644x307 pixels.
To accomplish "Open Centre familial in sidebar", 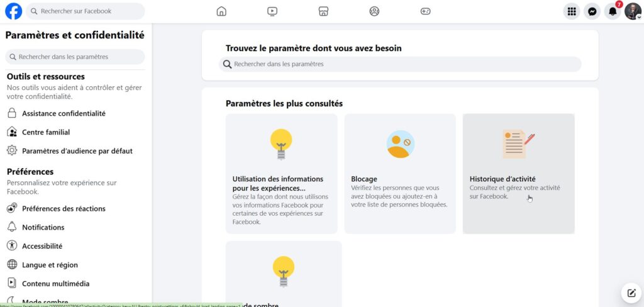I will tap(46, 133).
